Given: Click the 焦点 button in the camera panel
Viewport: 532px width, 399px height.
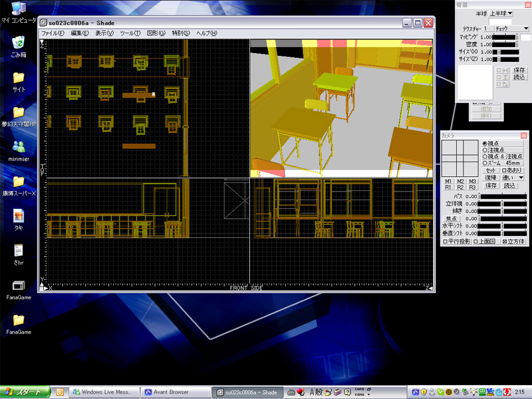Looking at the screenshot, I should click(452, 219).
